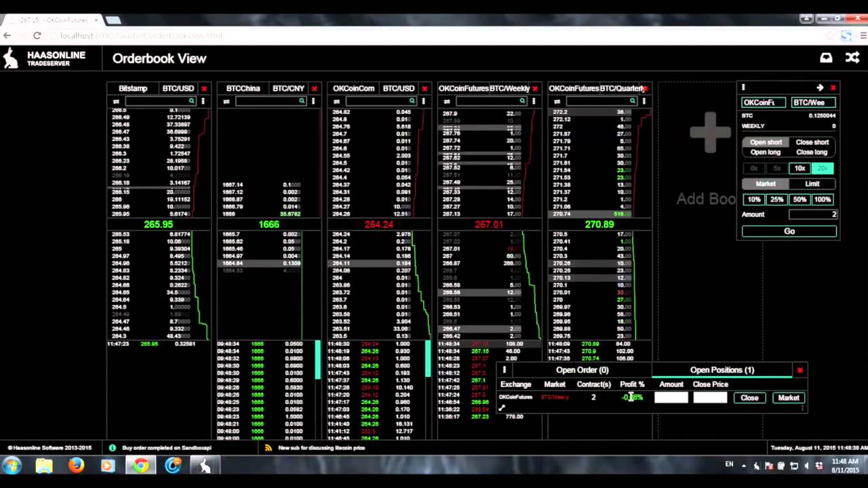Switch to the Open Positions (1) tab
Viewport: 868px width, 488px height.
tap(722, 370)
